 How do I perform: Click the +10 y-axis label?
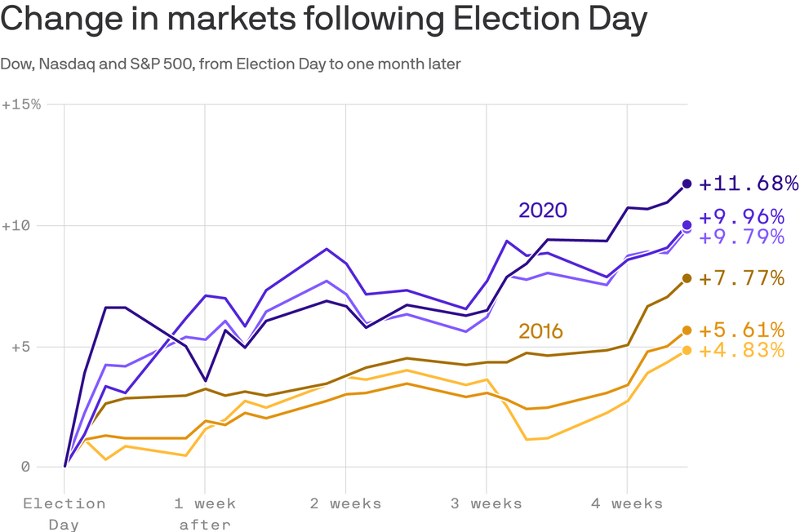tap(16, 225)
